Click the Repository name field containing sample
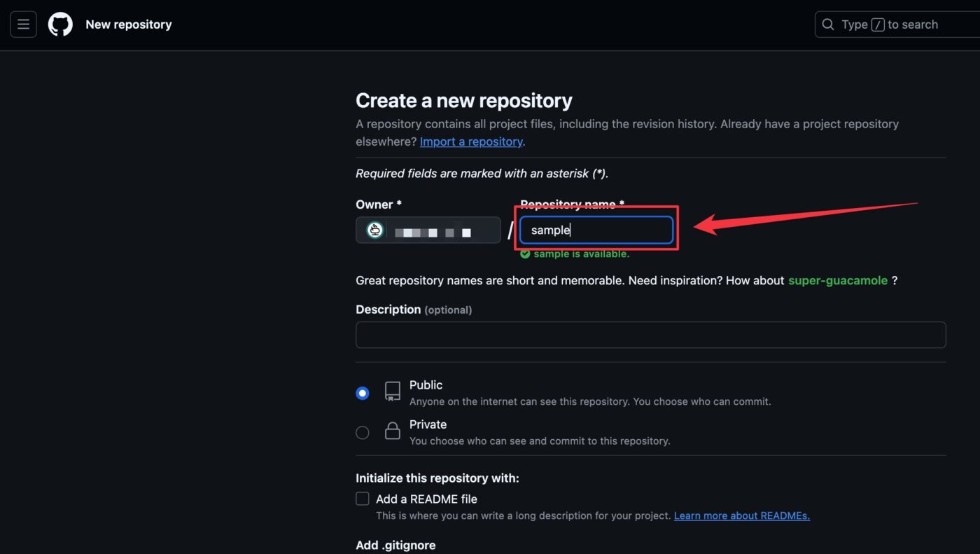Viewport: 980px width, 554px height. tap(596, 230)
